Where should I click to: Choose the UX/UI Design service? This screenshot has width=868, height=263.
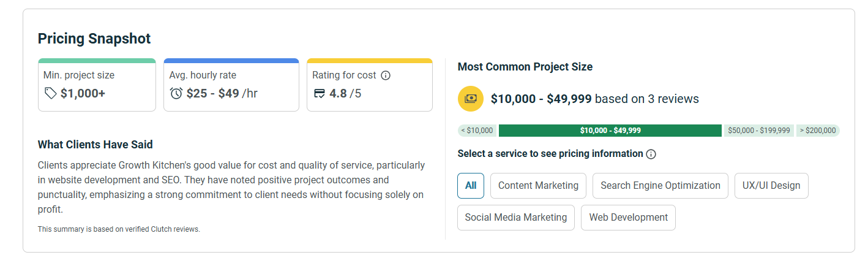[x=771, y=186]
